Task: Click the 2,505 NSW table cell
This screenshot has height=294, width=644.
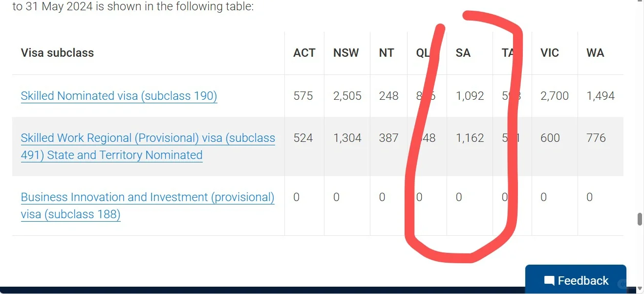Action: click(x=347, y=96)
